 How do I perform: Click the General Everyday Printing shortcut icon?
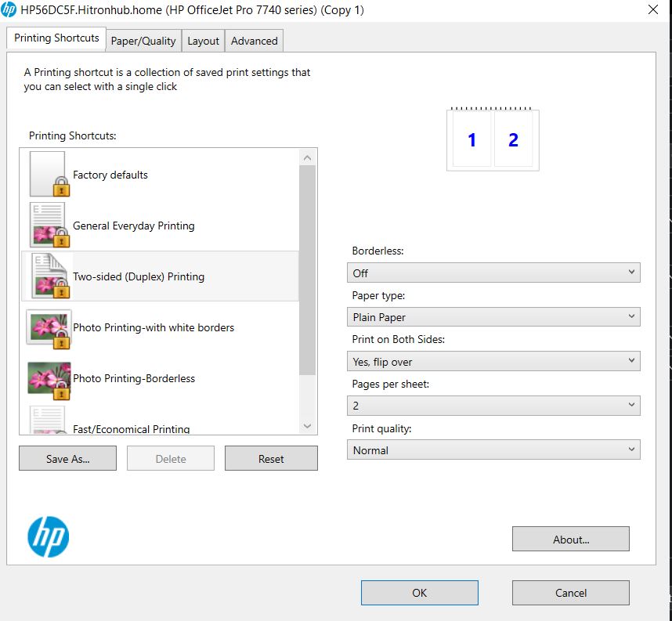pyautogui.click(x=48, y=225)
